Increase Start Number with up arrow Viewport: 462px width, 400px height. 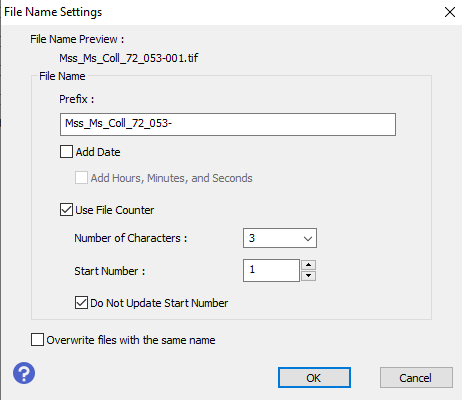308,265
